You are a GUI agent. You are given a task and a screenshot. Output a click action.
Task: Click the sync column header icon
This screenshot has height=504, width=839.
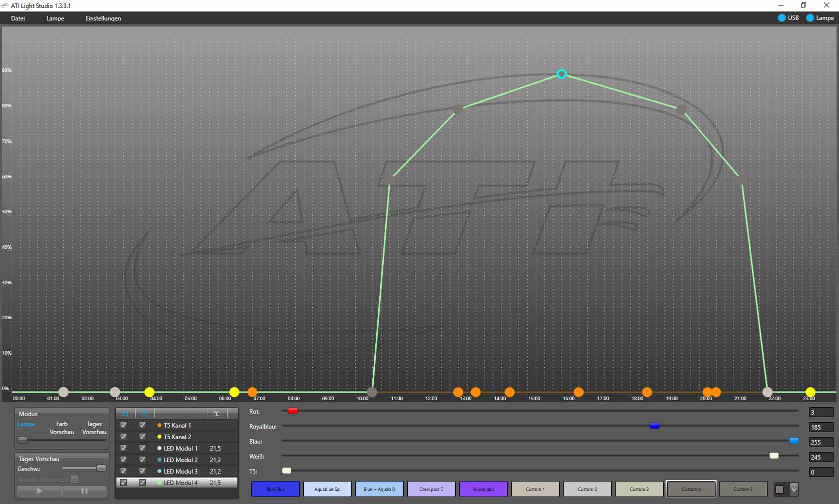125,414
